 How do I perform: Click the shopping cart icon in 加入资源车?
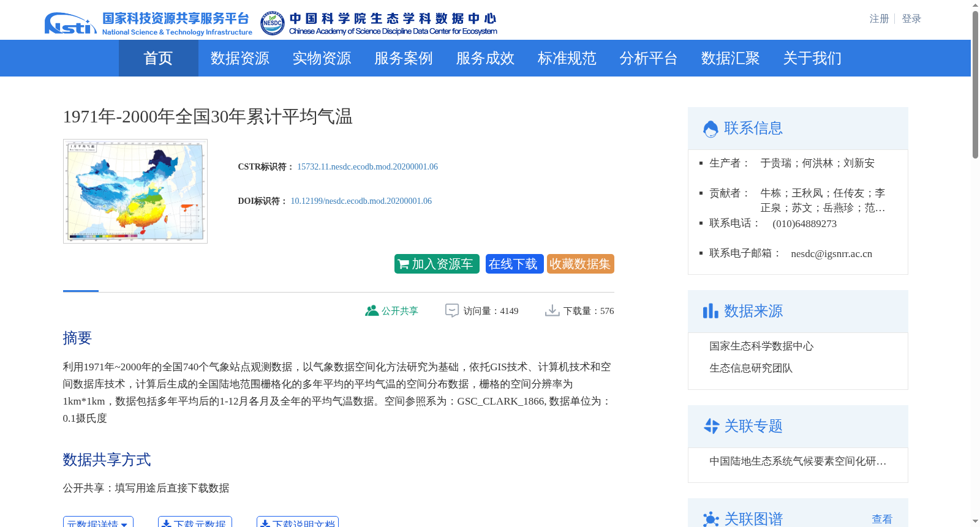tap(403, 264)
